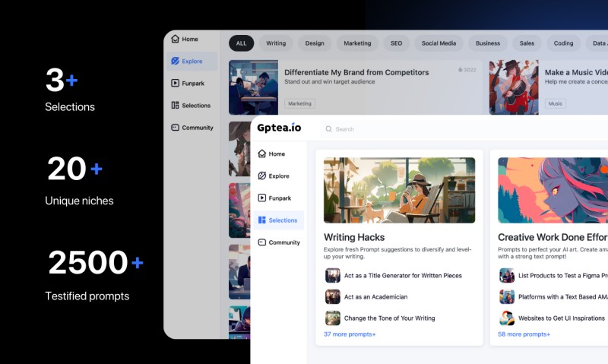The image size is (608, 364).
Task: Click the Platforms with a Text Based thumbnail
Action: pyautogui.click(x=506, y=296)
